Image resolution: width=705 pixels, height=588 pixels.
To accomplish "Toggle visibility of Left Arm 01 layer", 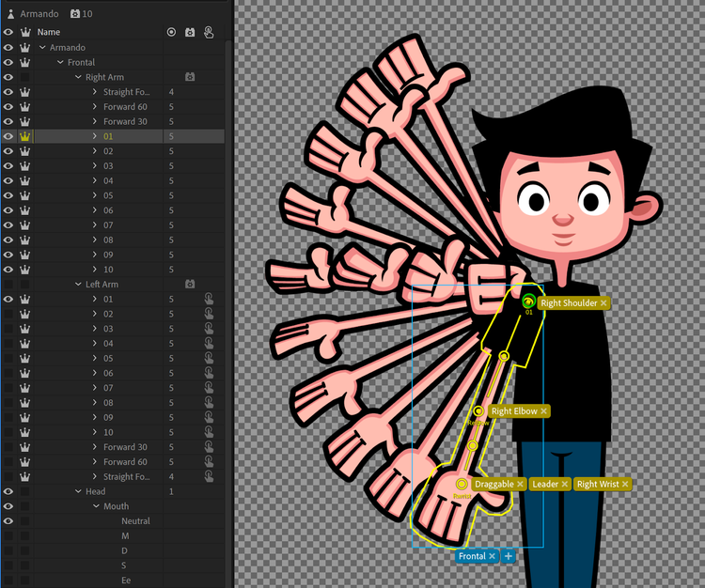I will coord(8,299).
